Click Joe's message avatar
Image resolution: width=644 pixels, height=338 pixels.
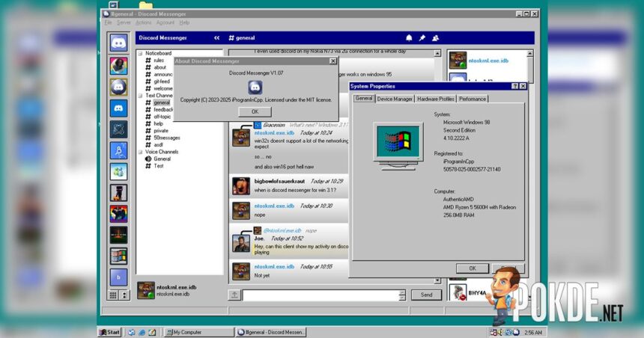tap(241, 243)
